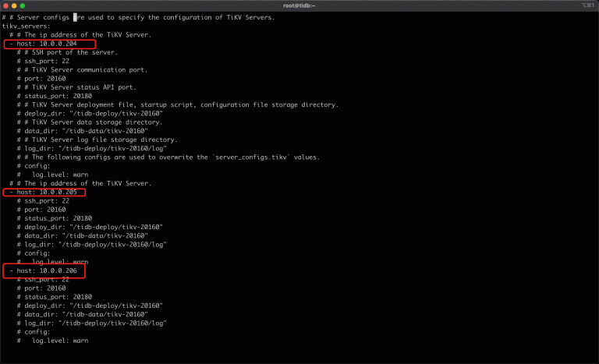Click deploy_dir line under 'deployment file' comment
Screen dimensions: 599x364
pos(90,114)
